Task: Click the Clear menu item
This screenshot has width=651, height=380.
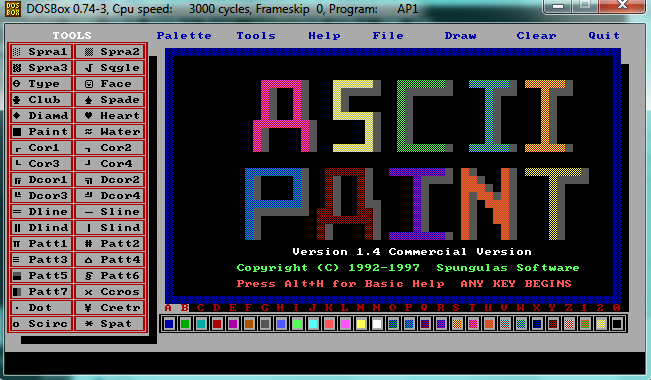Action: click(536, 36)
